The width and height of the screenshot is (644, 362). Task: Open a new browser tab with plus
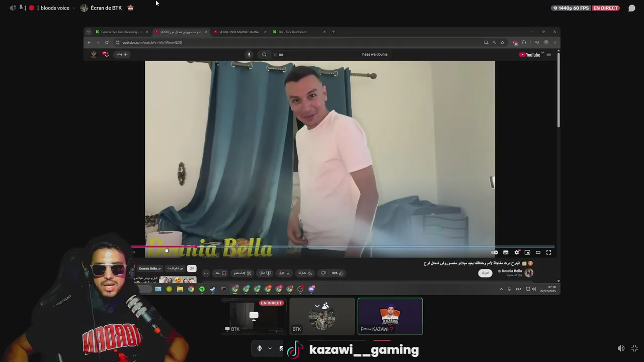[x=333, y=32]
